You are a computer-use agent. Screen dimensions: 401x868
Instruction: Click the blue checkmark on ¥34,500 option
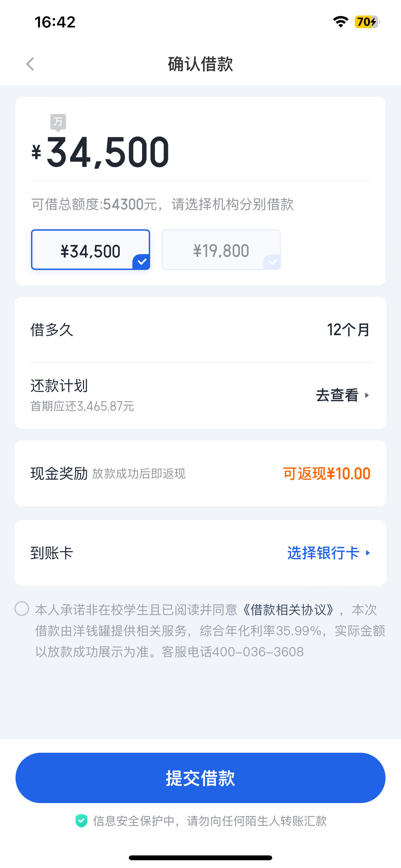coord(141,262)
